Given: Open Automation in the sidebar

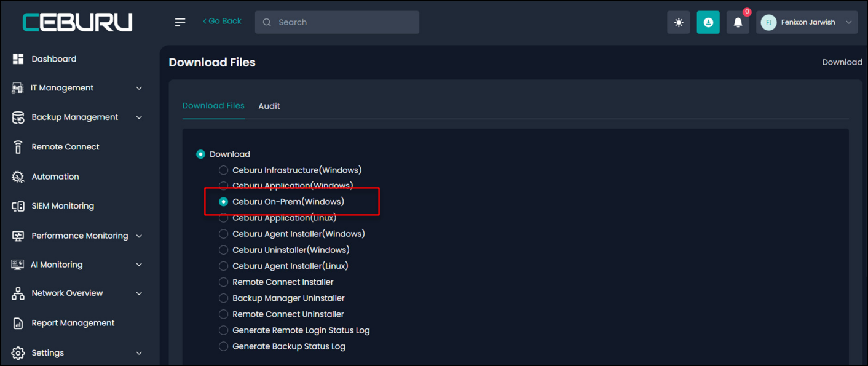Looking at the screenshot, I should pos(55,177).
